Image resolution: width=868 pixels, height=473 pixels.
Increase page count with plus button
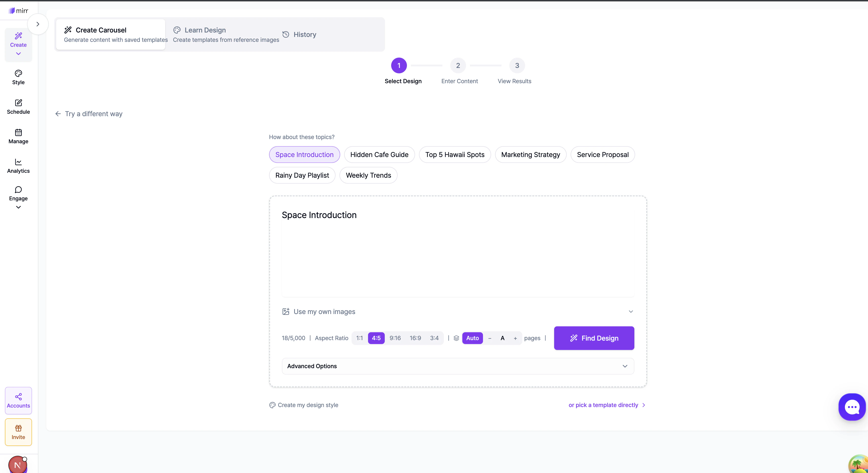(515, 338)
